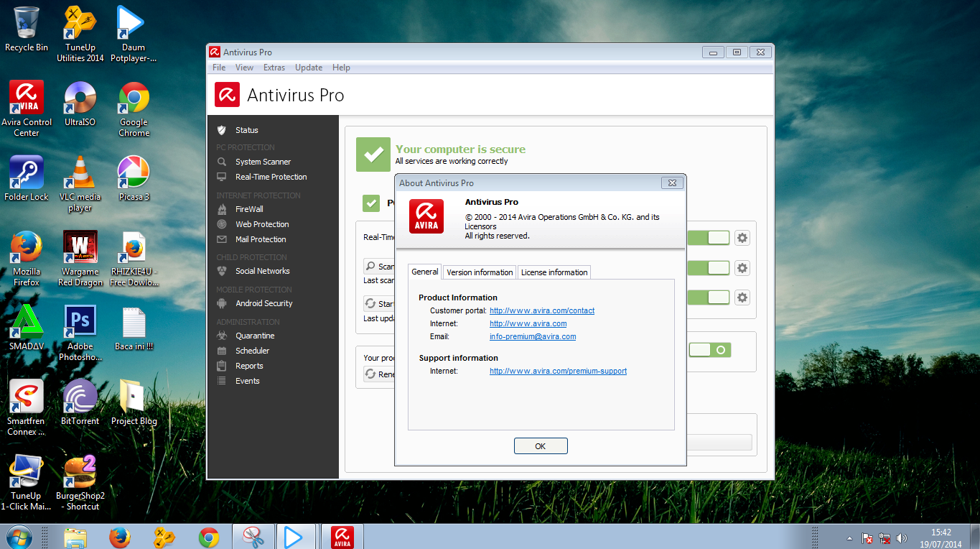Viewport: 980px width, 549px height.
Task: Switch to the License information tab
Action: [554, 272]
